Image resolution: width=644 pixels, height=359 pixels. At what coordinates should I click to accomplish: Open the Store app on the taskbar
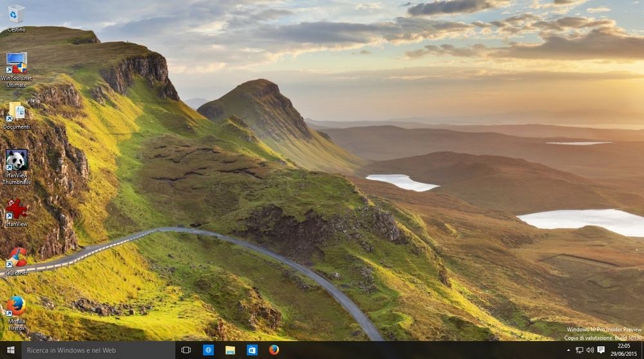(x=252, y=350)
